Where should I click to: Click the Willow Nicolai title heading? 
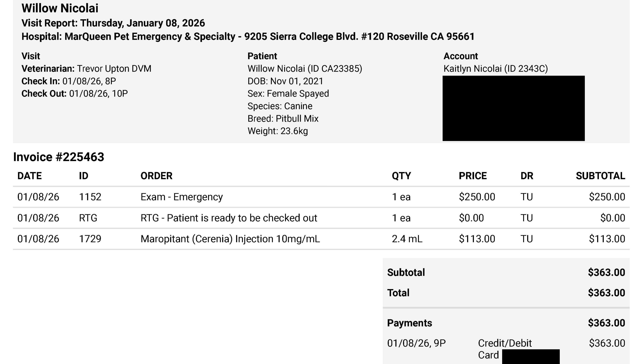point(60,8)
